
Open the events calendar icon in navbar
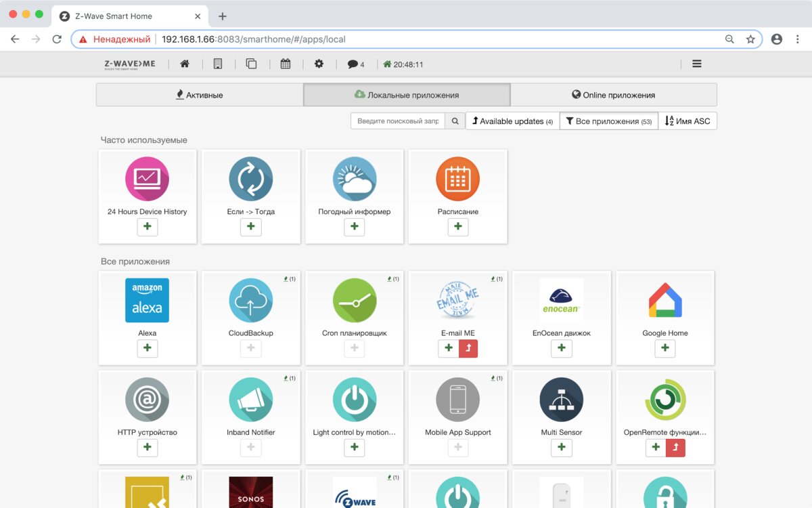(x=286, y=64)
